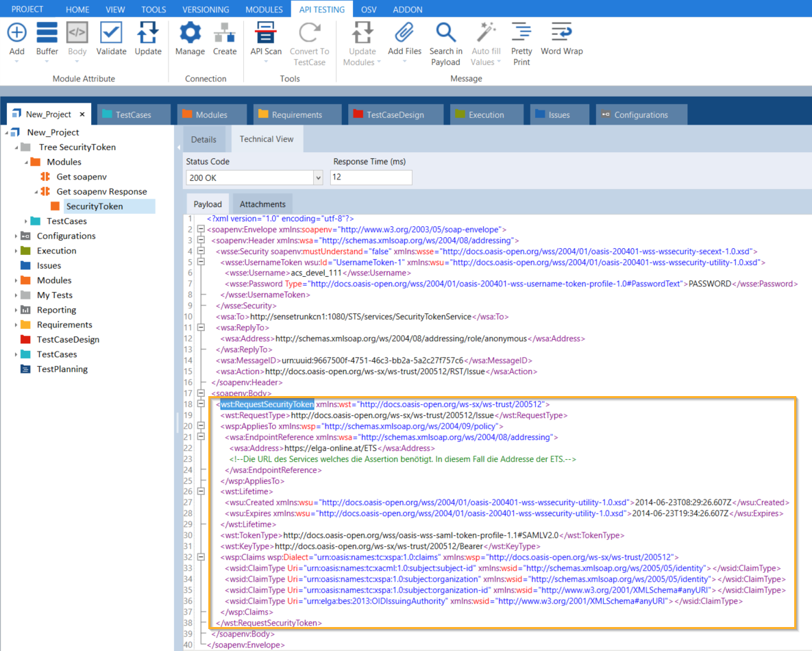Run the API Scan tool
Screen dimensions: 812x651
point(266,33)
